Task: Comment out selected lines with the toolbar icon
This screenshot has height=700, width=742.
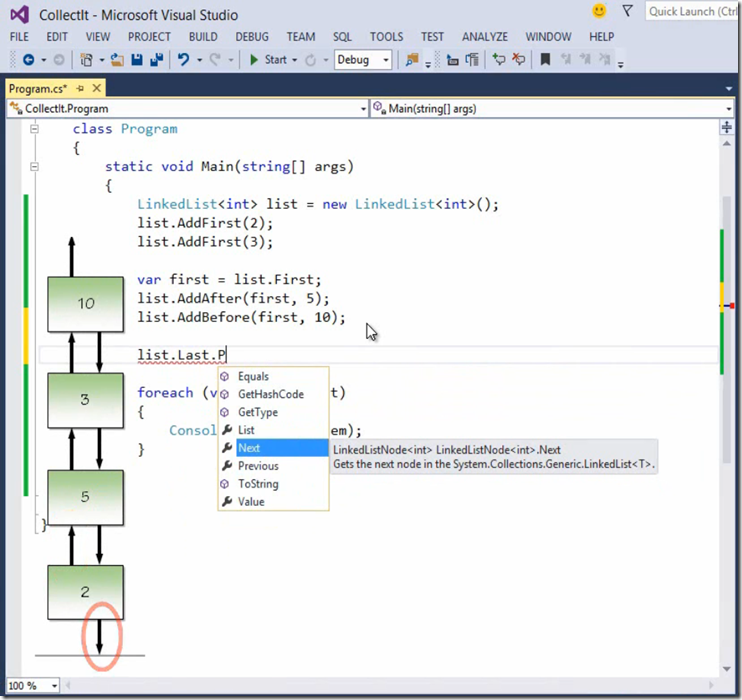Action: 499,60
